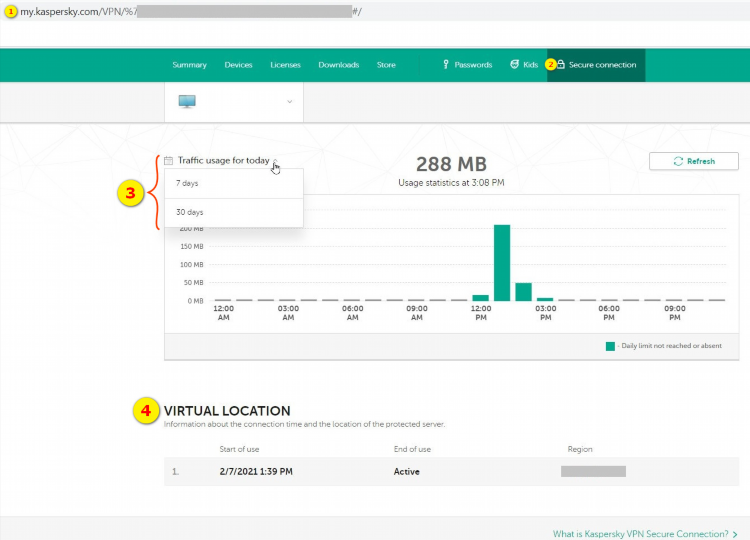The image size is (750, 540).
Task: Open What is Kaspersky VPN Secure Connection link
Action: pyautogui.click(x=645, y=534)
